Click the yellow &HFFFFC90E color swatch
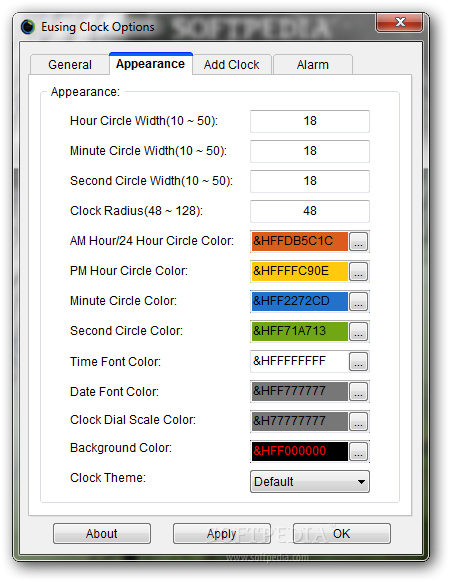This screenshot has height=582, width=450. pyautogui.click(x=300, y=271)
